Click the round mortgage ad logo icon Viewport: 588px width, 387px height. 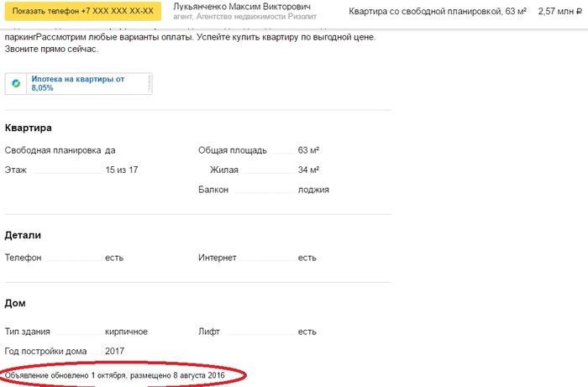tap(16, 83)
